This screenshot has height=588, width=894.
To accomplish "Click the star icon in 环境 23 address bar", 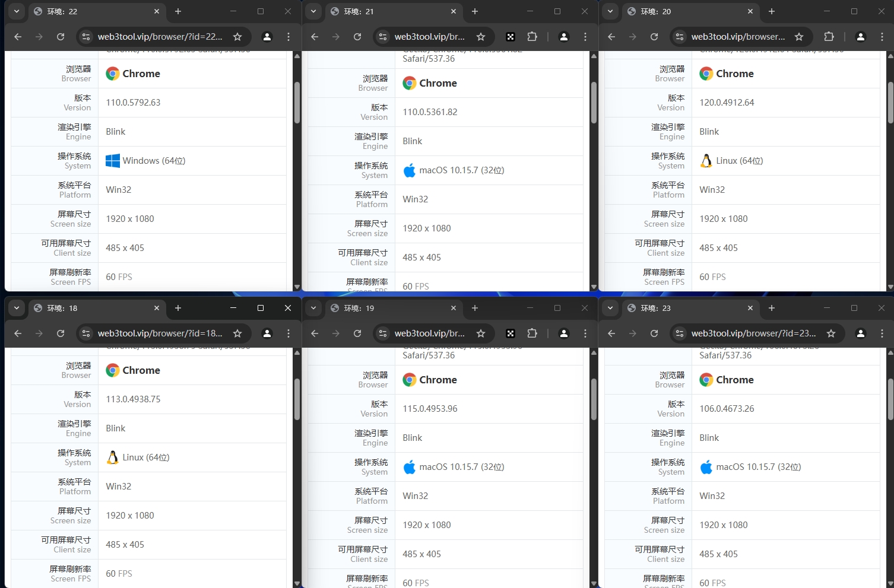I will [831, 333].
